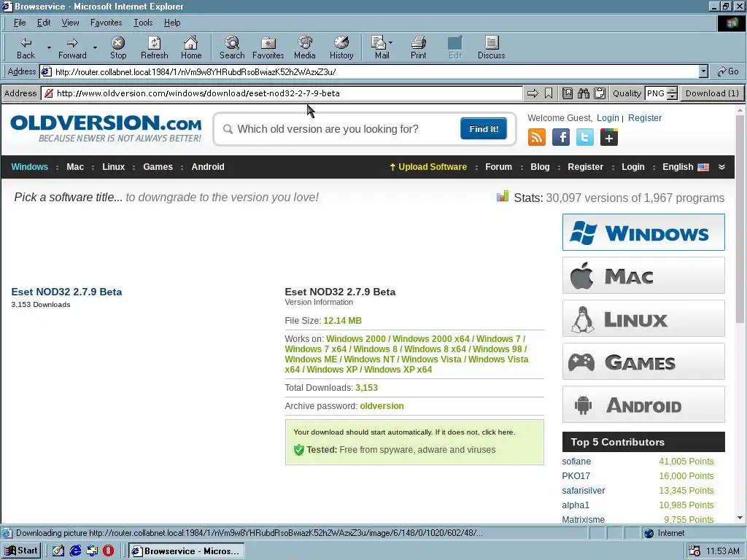Click the binoculars find icon
The image size is (747, 560).
(583, 93)
